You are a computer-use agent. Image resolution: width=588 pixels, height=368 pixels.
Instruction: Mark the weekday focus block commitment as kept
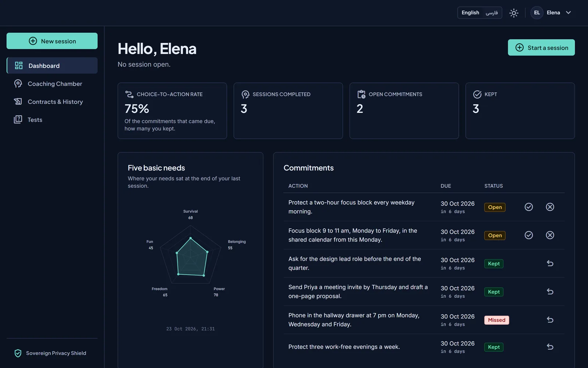tap(528, 207)
